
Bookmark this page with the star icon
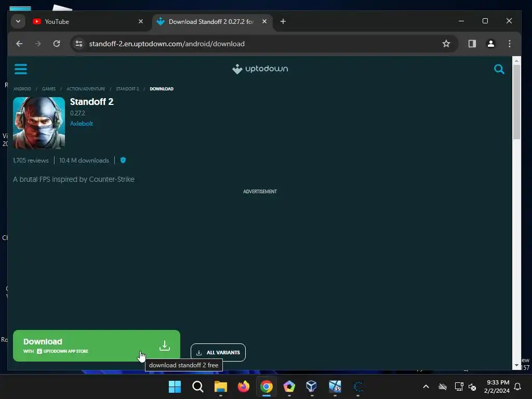[x=446, y=44]
